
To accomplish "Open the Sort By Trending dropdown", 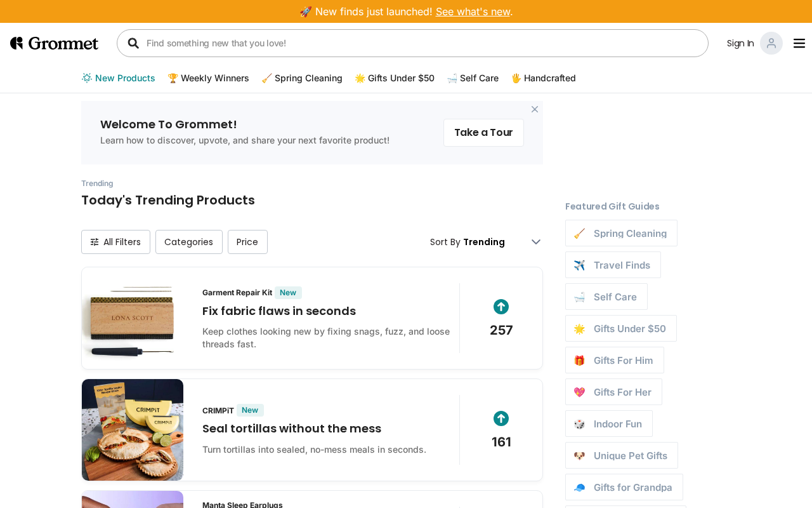I will click(485, 242).
